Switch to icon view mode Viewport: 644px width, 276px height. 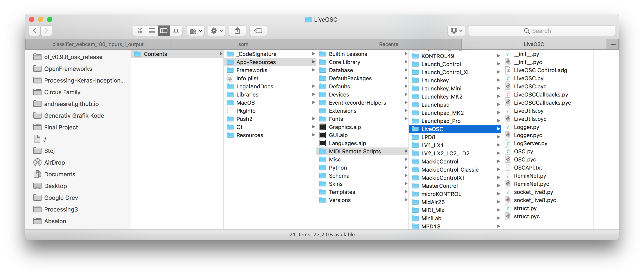[x=140, y=31]
